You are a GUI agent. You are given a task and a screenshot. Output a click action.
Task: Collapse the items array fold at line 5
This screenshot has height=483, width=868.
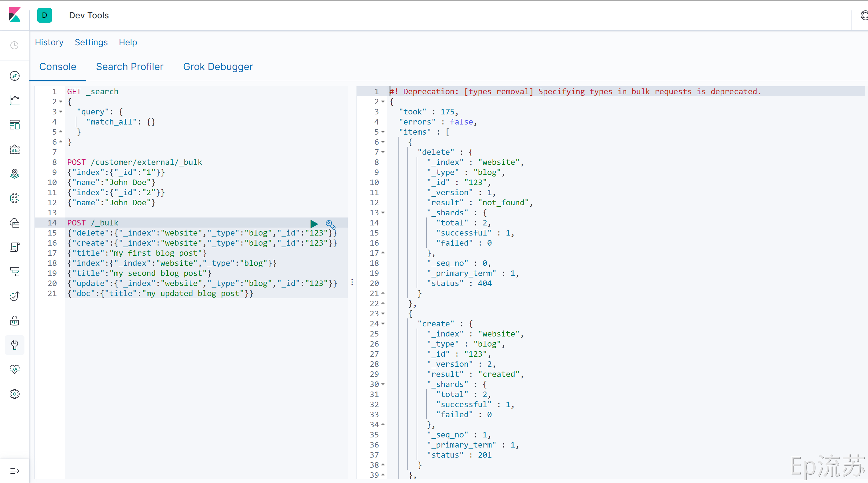(x=383, y=132)
